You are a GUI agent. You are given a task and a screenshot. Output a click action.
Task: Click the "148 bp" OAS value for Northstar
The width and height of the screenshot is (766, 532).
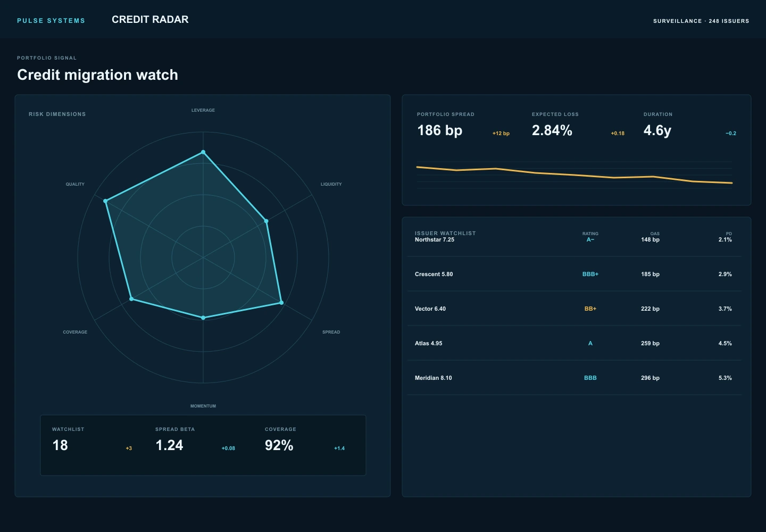650,240
